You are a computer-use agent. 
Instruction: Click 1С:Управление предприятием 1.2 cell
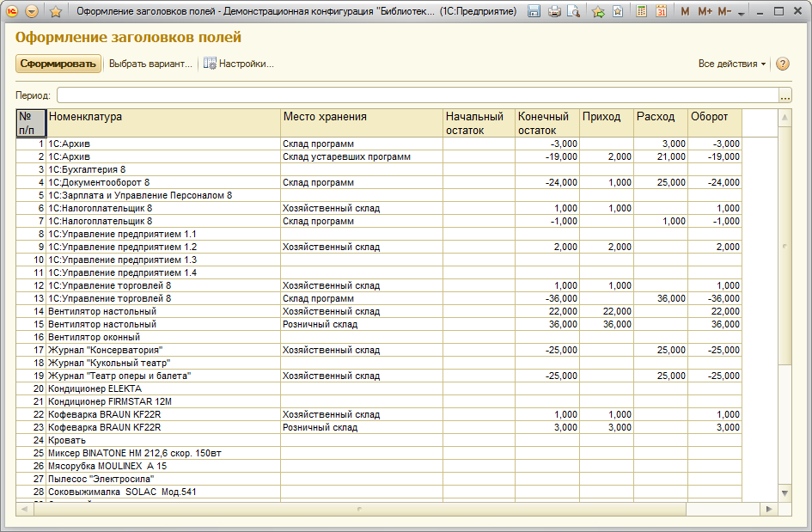pos(163,248)
